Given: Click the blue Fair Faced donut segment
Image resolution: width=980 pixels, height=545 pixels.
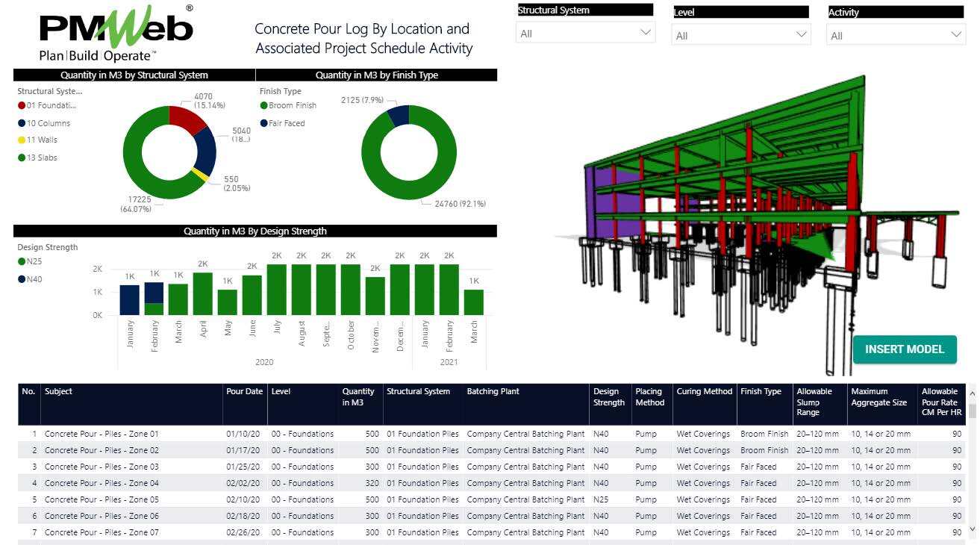Looking at the screenshot, I should click(x=399, y=114).
